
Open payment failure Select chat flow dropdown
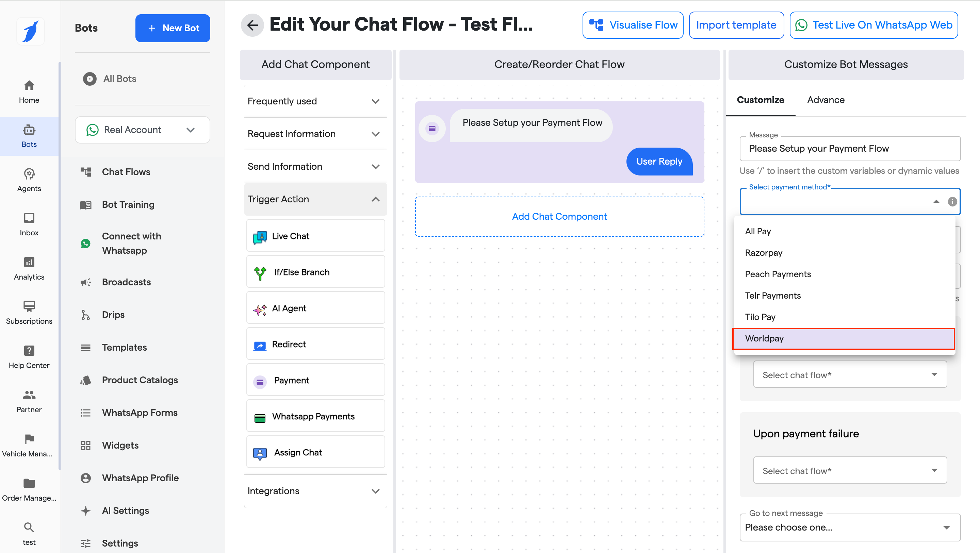(x=850, y=470)
